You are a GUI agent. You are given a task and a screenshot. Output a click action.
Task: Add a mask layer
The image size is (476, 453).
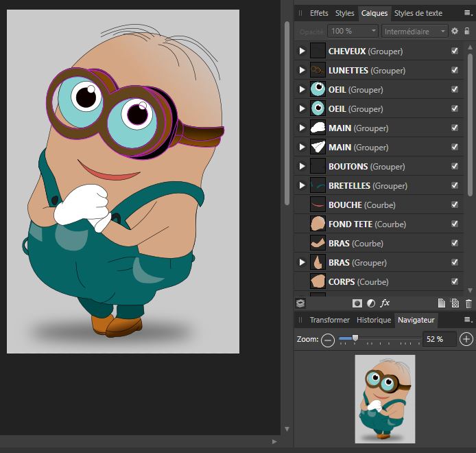click(357, 303)
